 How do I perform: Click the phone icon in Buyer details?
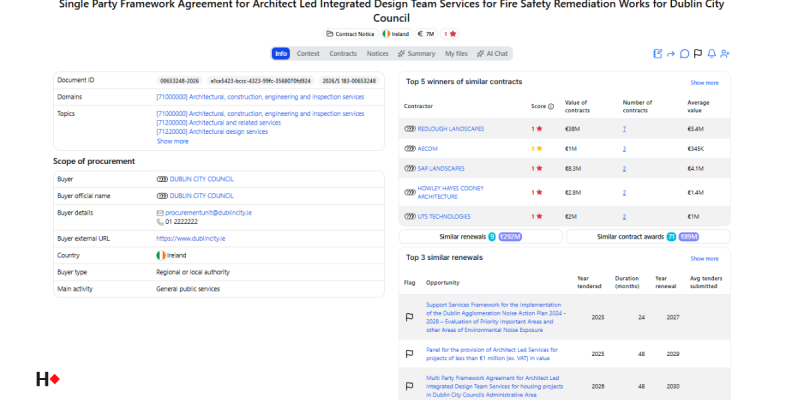pos(160,222)
